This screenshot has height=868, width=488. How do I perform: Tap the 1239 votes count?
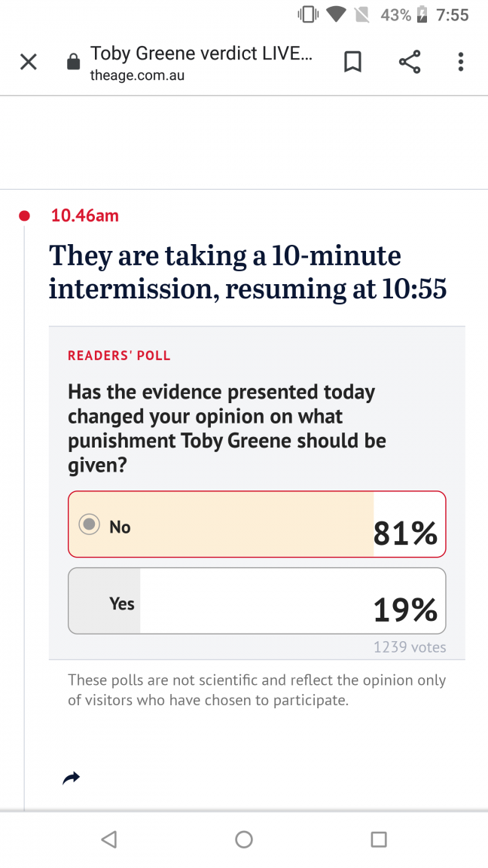click(410, 646)
